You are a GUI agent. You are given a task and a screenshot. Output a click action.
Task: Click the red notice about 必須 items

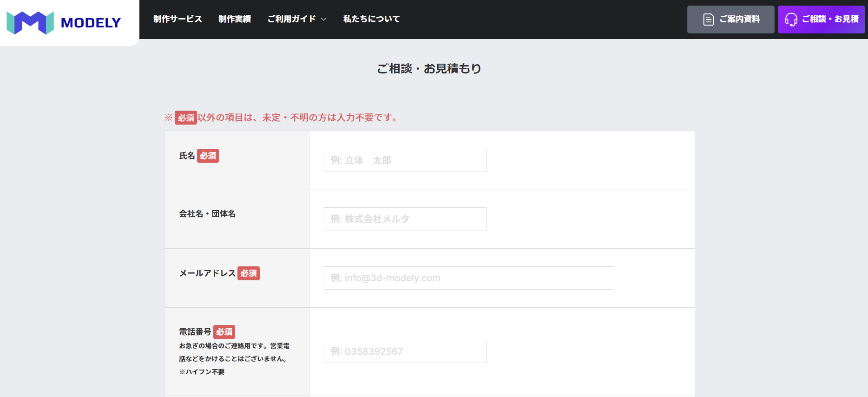(282, 118)
